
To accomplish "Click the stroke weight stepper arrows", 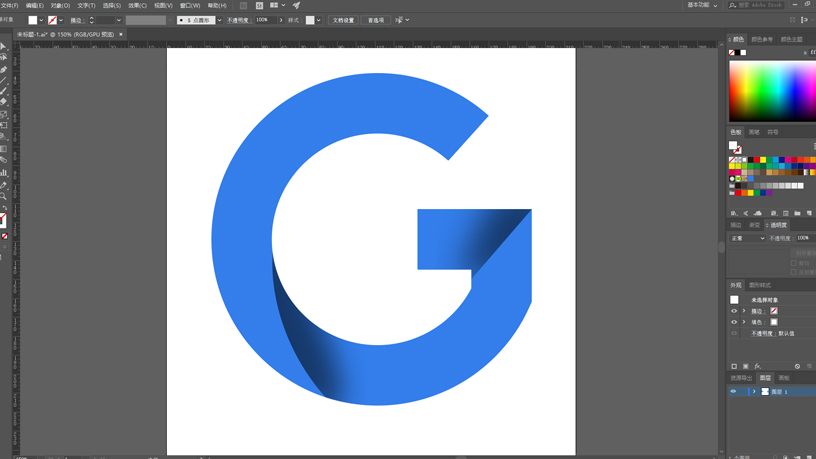I will click(x=92, y=20).
